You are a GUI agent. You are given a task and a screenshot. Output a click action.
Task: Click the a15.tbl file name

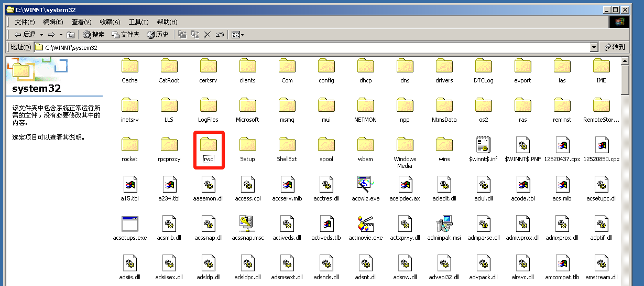click(x=129, y=198)
